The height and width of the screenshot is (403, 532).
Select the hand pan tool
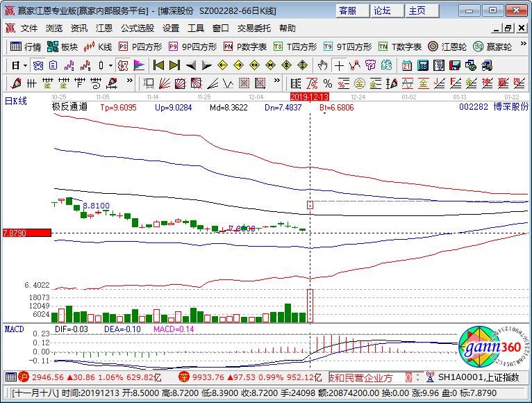click(322, 65)
